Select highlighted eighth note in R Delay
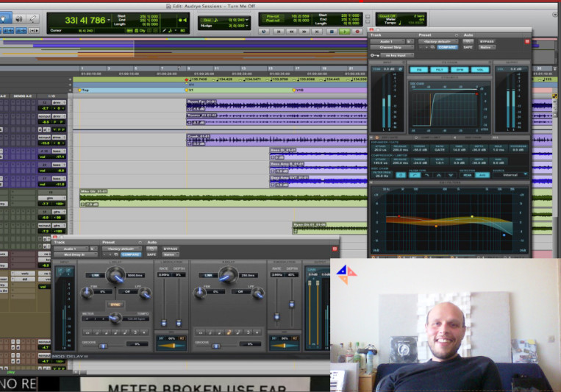Image resolution: width=561 pixels, height=392 pixels. pos(229,332)
